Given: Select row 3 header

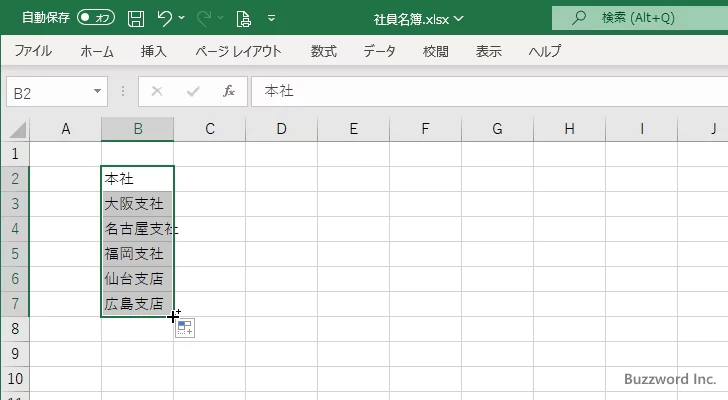Looking at the screenshot, I should (15, 204).
